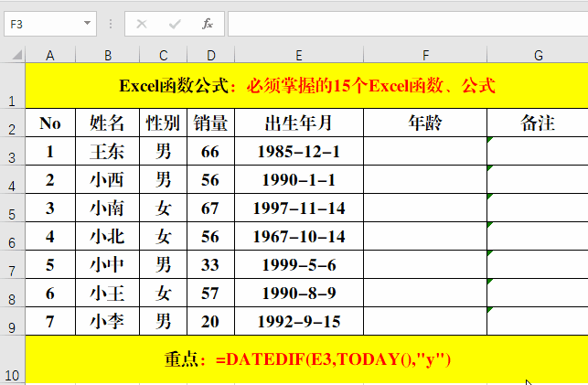Click the name cell '小王'
The width and height of the screenshot is (588, 385).
[x=108, y=293]
